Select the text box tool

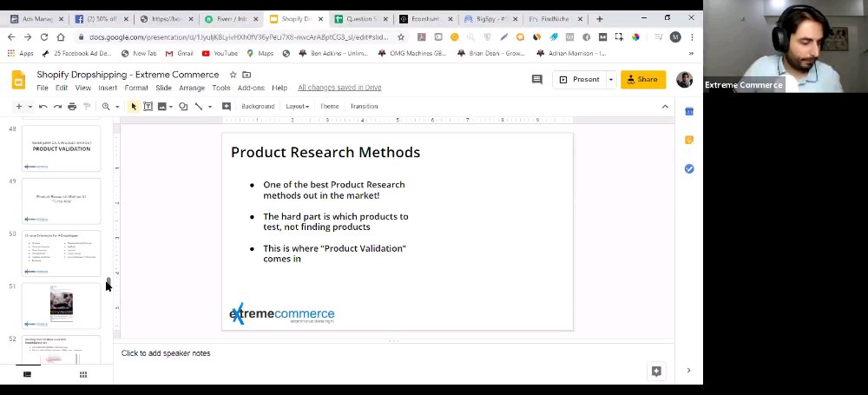point(148,107)
